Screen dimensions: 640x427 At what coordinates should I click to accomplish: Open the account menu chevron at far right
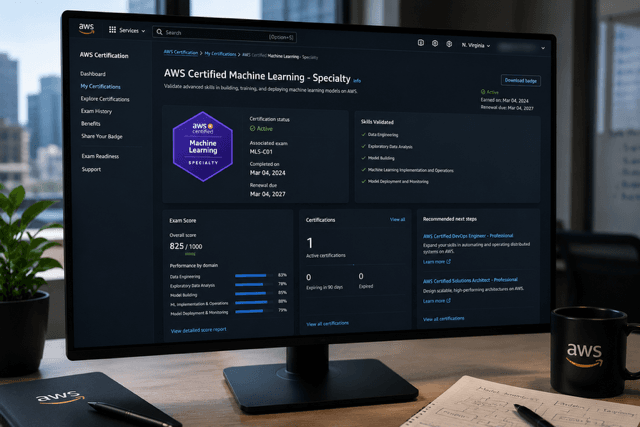click(x=543, y=48)
